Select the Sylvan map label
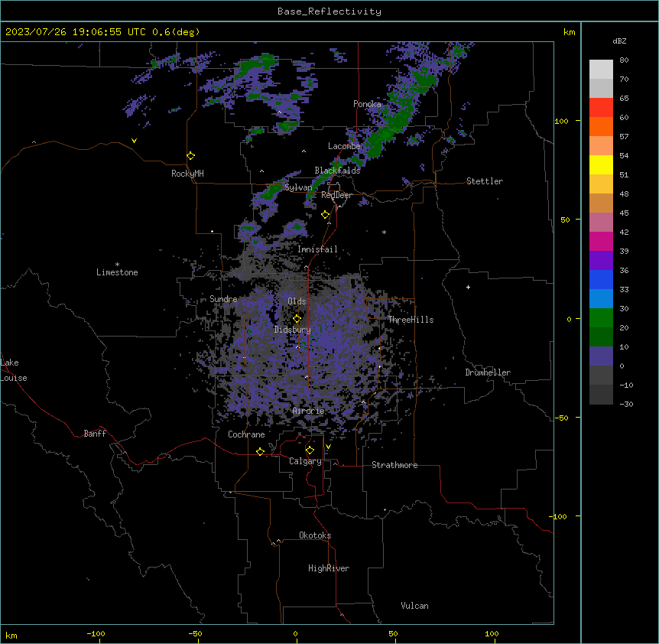The width and height of the screenshot is (659, 644). pyautogui.click(x=298, y=187)
